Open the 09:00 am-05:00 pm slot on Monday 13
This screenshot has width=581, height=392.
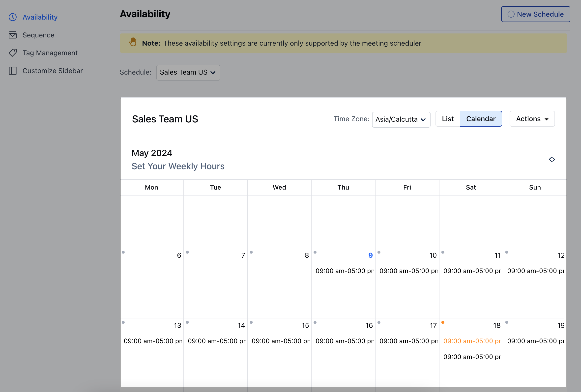[x=153, y=341]
